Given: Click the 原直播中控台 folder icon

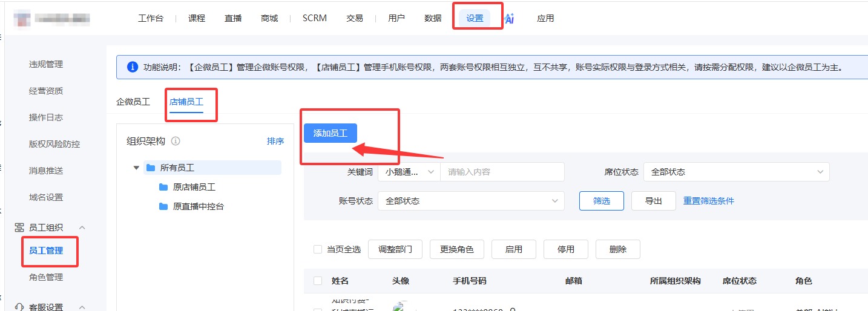Looking at the screenshot, I should 163,206.
